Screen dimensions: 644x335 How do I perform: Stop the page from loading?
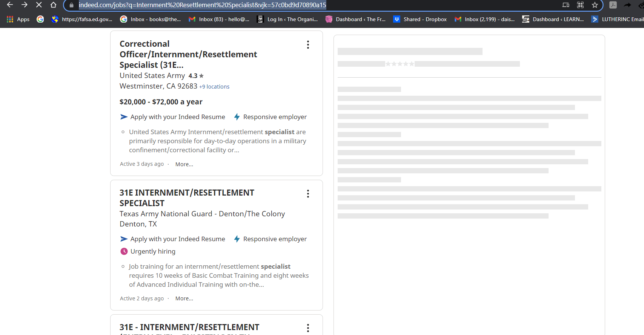point(39,5)
